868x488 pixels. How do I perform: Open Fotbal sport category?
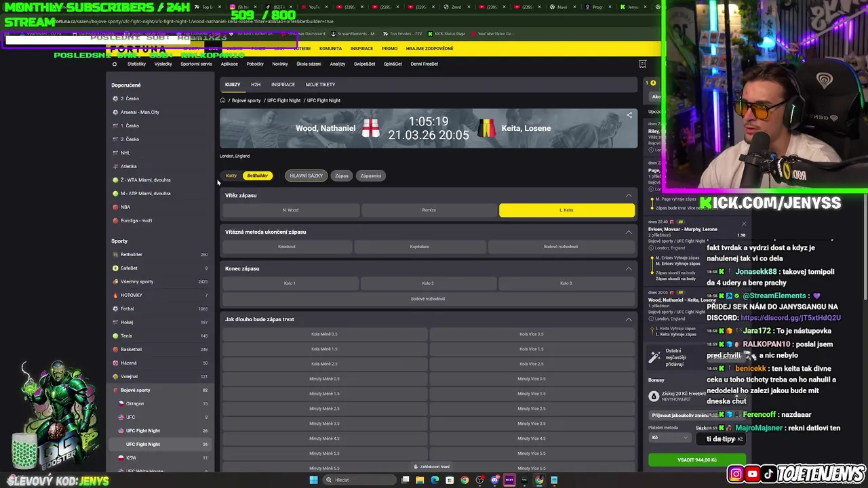coord(161,308)
